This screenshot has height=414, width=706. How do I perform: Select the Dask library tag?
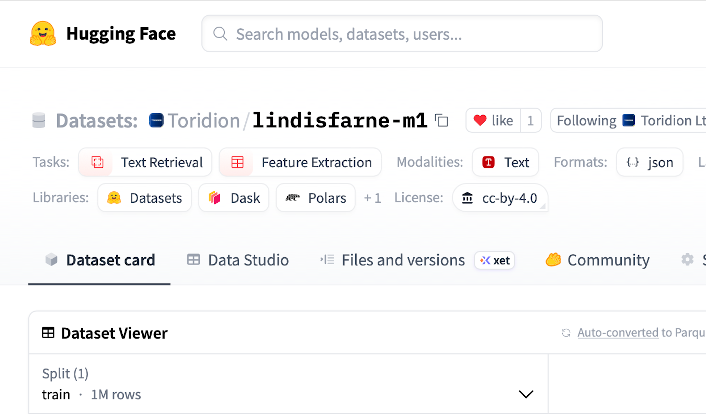coord(234,198)
